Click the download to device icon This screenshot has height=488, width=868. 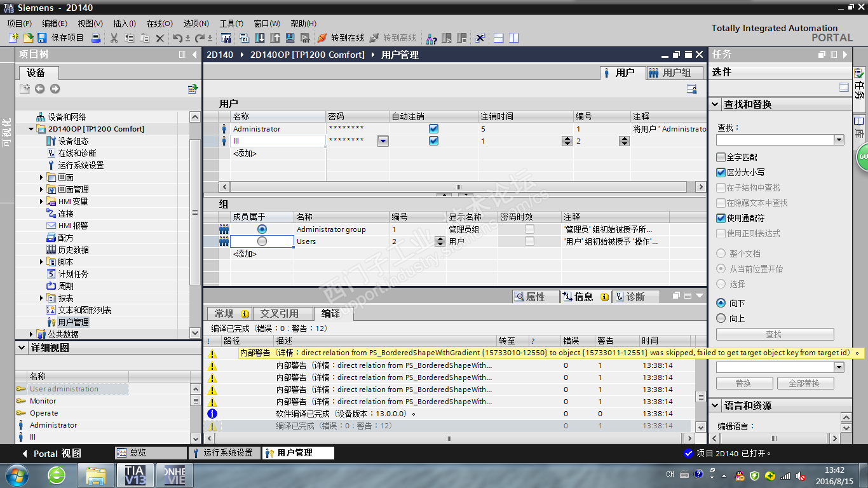coord(259,38)
